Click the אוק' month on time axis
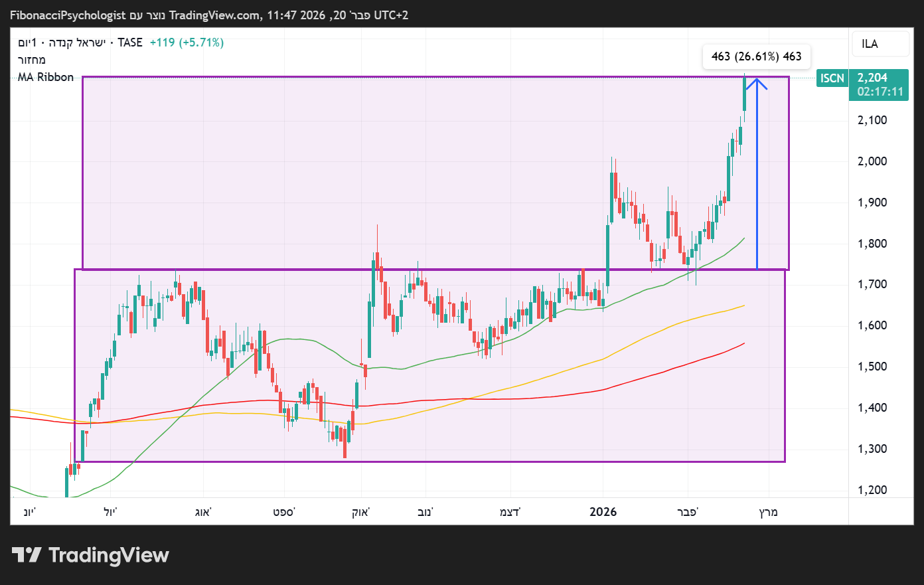Image resolution: width=924 pixels, height=585 pixels. (361, 512)
